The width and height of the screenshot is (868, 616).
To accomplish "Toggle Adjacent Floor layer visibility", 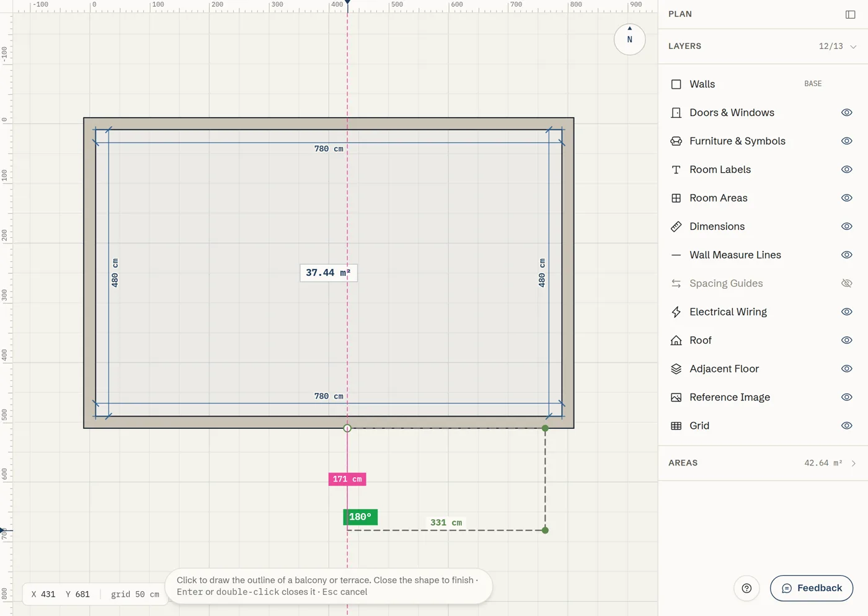I will [x=847, y=369].
